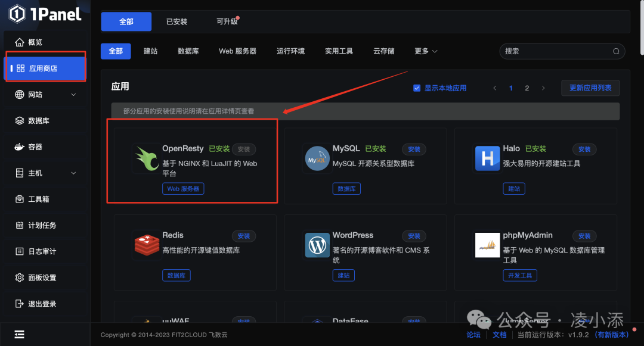
Task: Click the 容器 docker whale icon
Action: pos(19,146)
